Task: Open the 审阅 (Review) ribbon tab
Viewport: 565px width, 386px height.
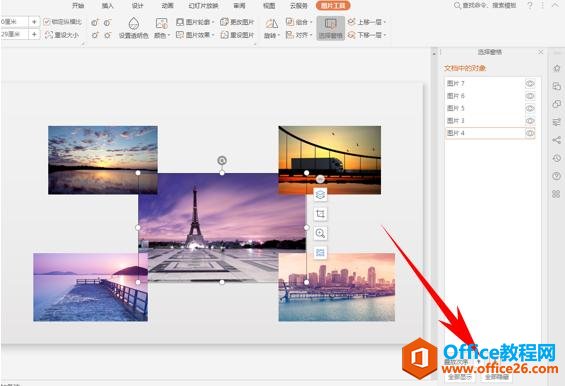Action: tap(239, 5)
